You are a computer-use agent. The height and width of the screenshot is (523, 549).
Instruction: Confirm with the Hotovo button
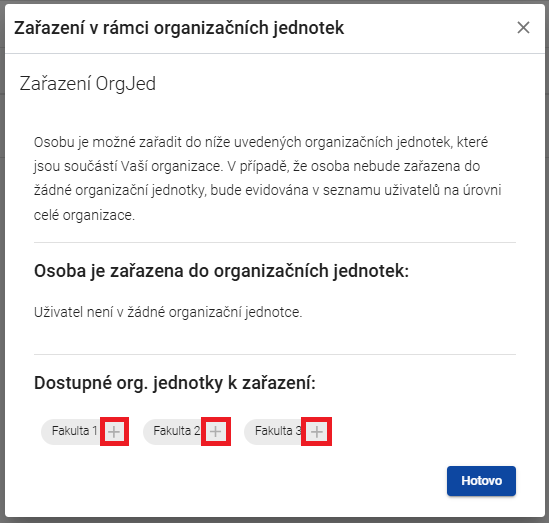481,481
